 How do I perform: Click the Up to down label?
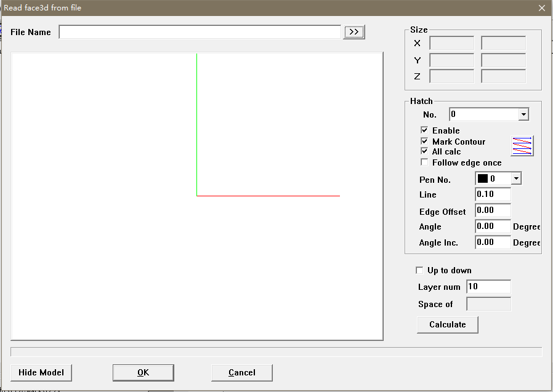click(450, 270)
